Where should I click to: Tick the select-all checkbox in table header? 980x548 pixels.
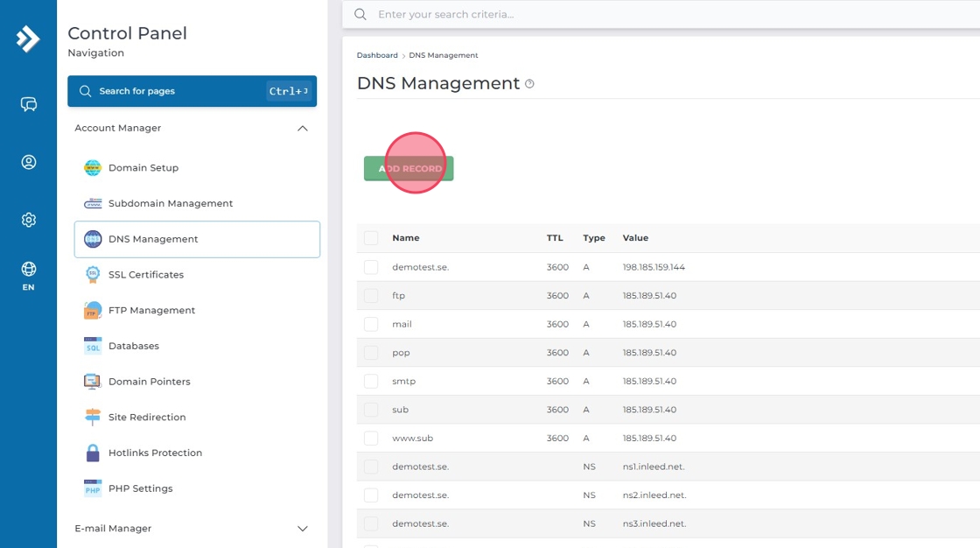371,238
